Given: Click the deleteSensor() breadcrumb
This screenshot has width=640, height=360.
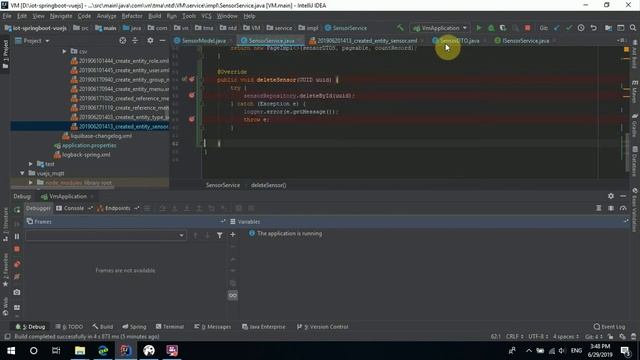Looking at the screenshot, I should pos(268,185).
